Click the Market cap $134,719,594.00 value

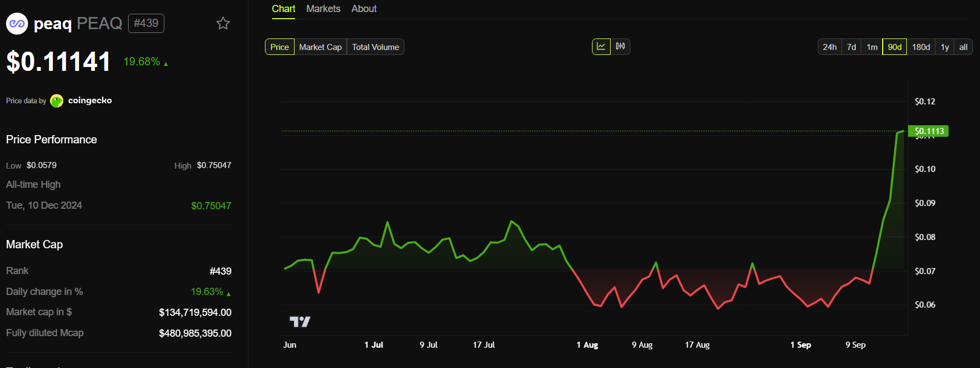tap(195, 313)
